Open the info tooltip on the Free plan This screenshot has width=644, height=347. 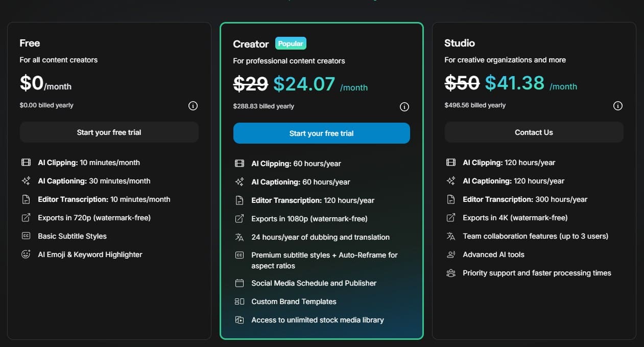pyautogui.click(x=193, y=106)
